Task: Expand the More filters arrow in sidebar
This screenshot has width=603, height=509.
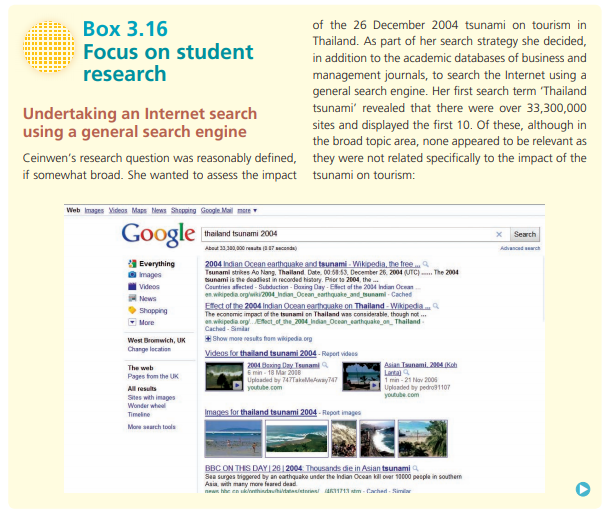Action: 132,322
